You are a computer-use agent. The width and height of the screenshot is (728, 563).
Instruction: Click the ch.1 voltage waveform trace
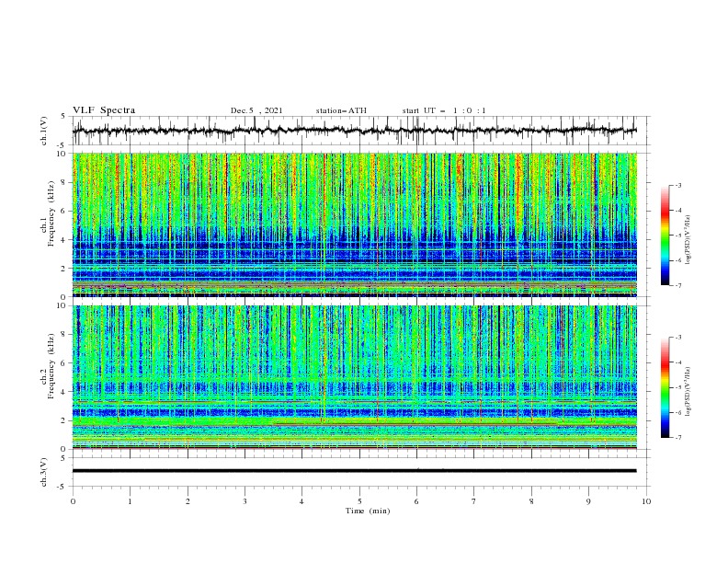[354, 131]
